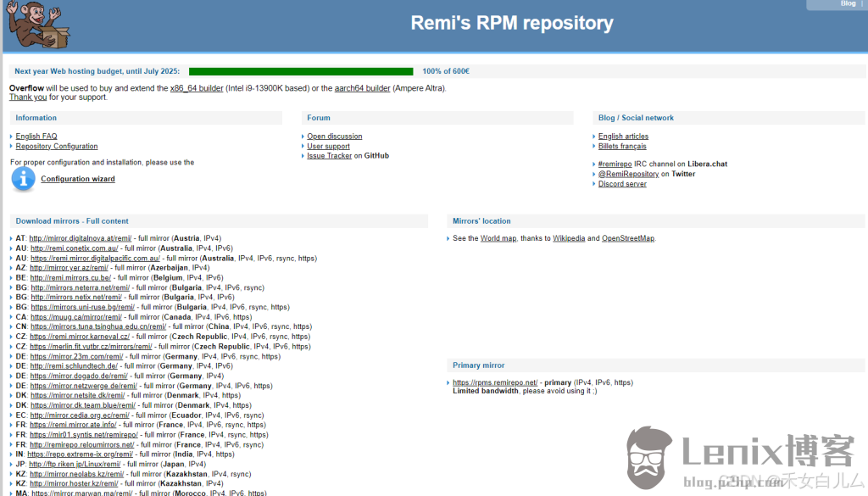Click the green hosting budget progress bar

point(301,72)
